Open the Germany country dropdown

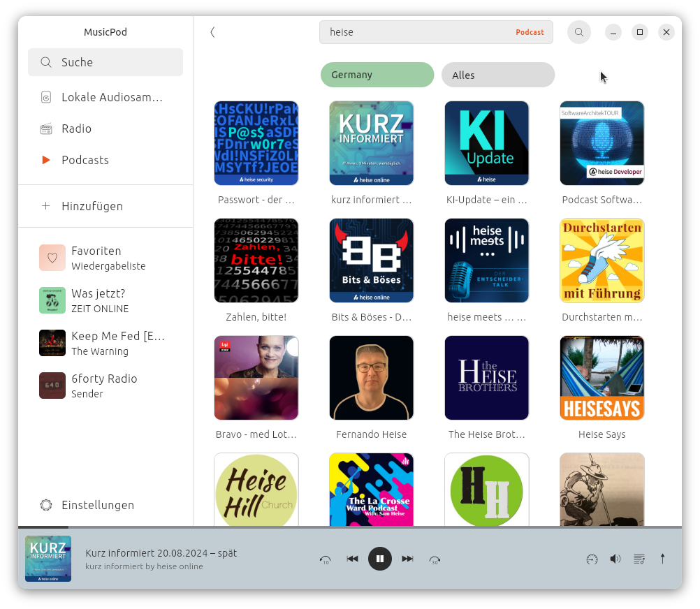[377, 75]
